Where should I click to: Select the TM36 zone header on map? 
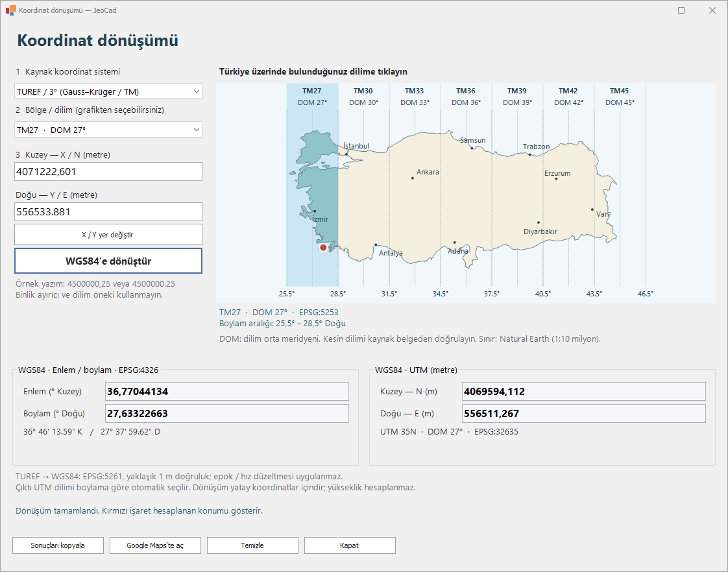tap(466, 97)
